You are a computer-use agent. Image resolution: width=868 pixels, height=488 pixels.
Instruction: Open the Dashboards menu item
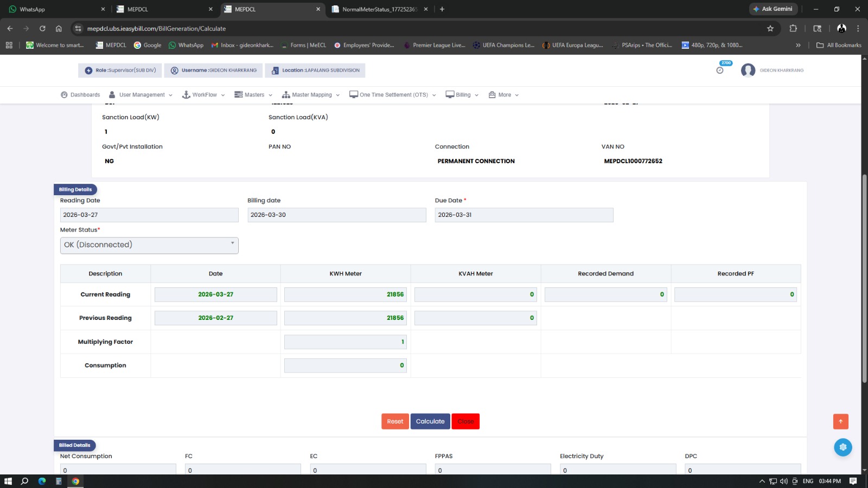point(80,95)
